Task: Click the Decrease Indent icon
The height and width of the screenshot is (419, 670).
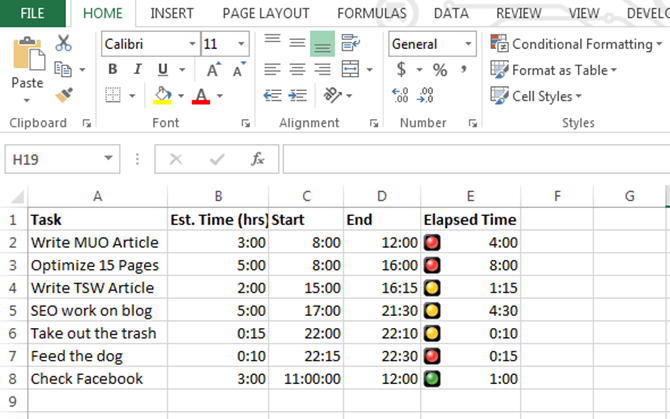Action: [x=270, y=96]
